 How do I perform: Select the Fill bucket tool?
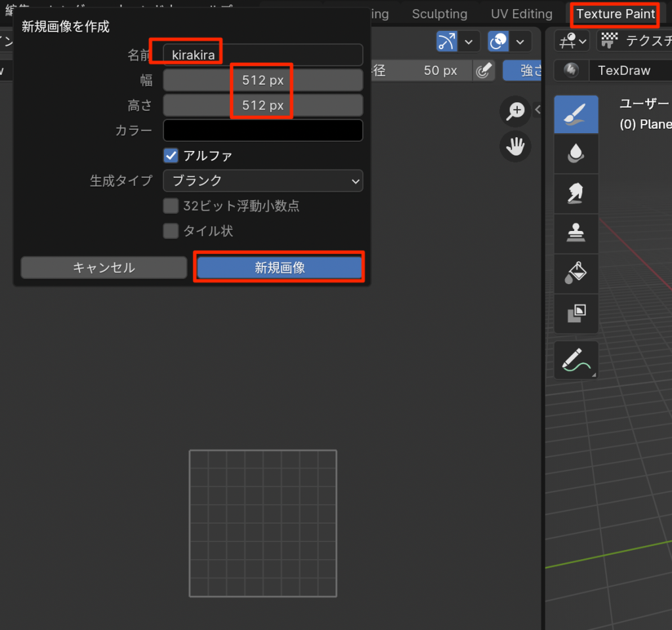pyautogui.click(x=576, y=274)
